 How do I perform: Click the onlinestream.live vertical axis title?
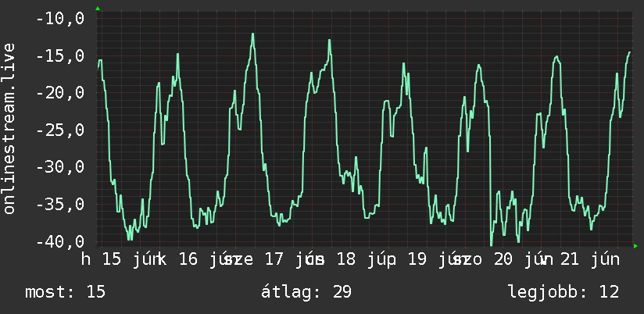click(x=9, y=128)
